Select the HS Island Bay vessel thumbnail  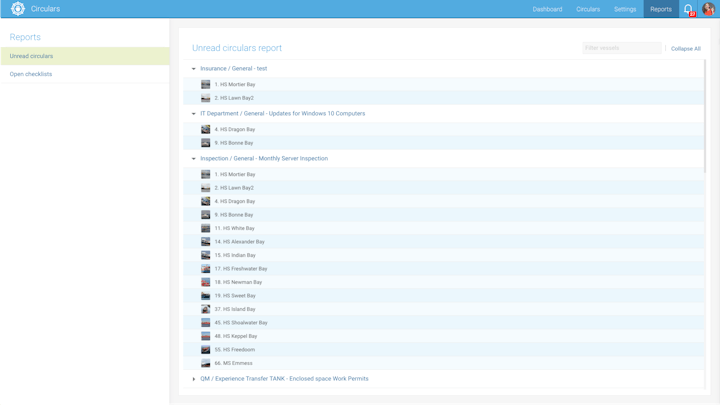206,309
